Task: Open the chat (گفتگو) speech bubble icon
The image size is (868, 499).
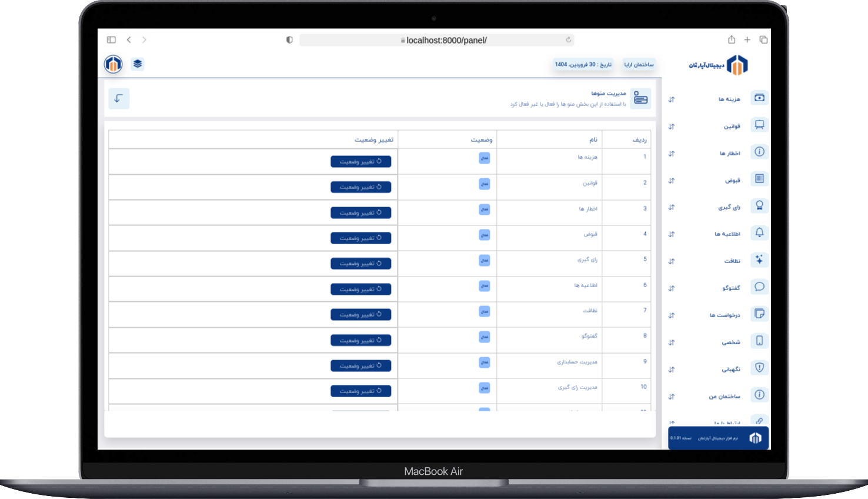Action: pyautogui.click(x=759, y=287)
